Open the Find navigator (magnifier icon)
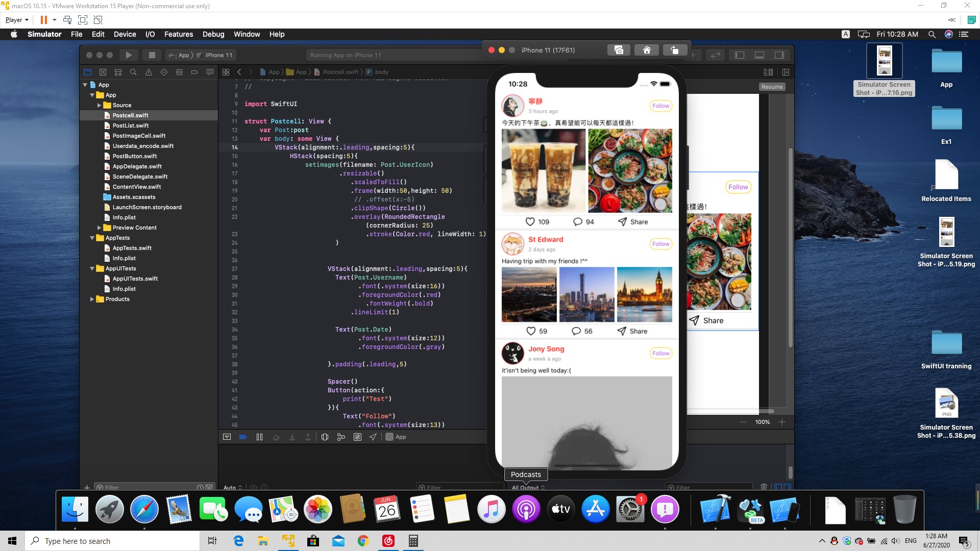Viewport: 980px width, 551px height. 133,72
